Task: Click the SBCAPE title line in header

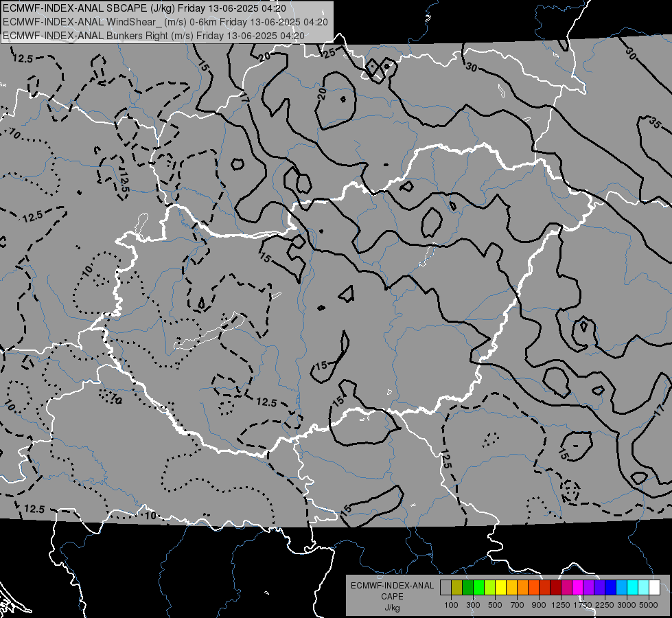Action: click(144, 8)
